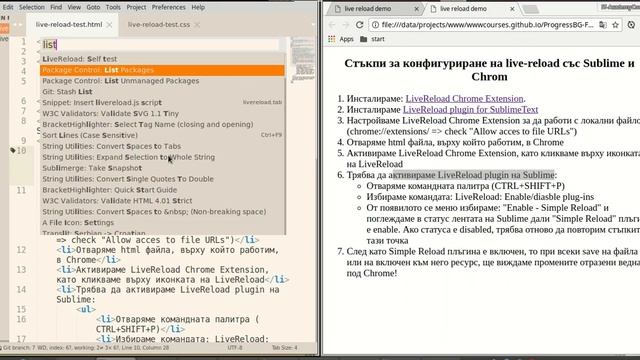Select Snippet: Insert livereload.js script
This screenshot has height=360, width=640.
(162, 102)
